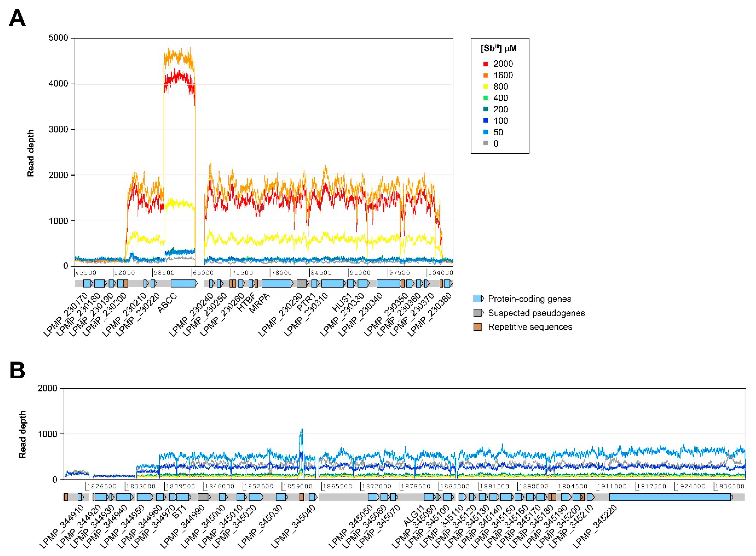
Task: Click the 2000 y-axis tick in panel B
Action: [x=48, y=388]
